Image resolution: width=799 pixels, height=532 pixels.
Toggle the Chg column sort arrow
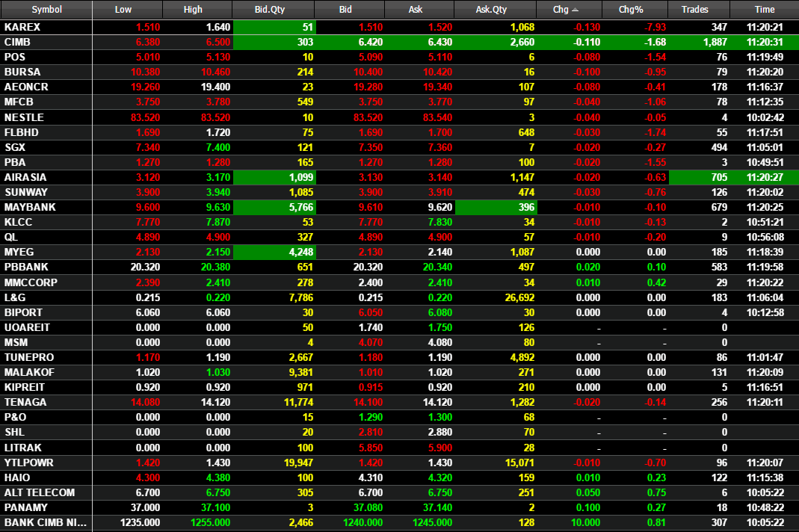[576, 10]
